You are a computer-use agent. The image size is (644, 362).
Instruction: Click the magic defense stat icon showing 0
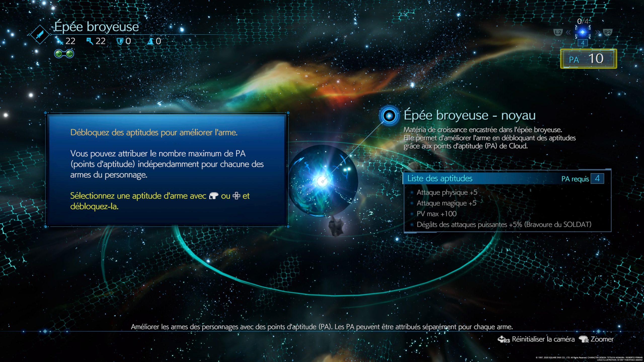coord(150,41)
